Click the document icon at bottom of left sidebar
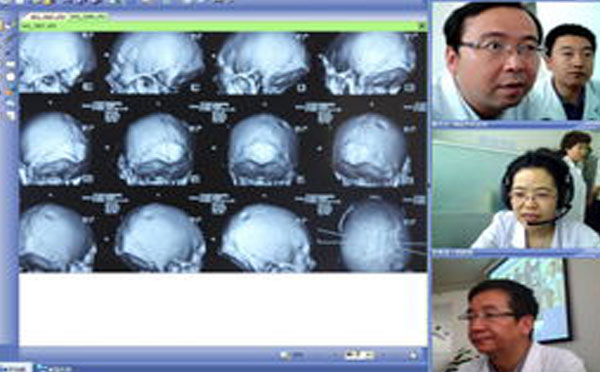 [10, 115]
